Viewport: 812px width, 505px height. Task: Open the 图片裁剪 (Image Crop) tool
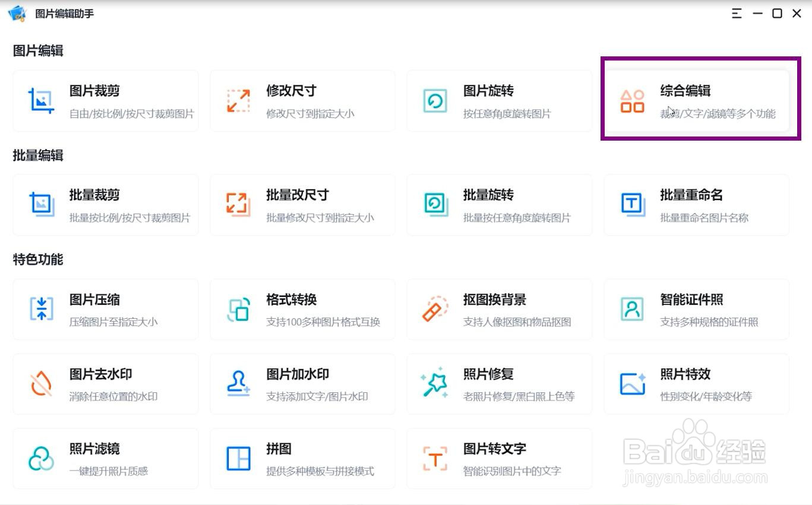point(105,100)
